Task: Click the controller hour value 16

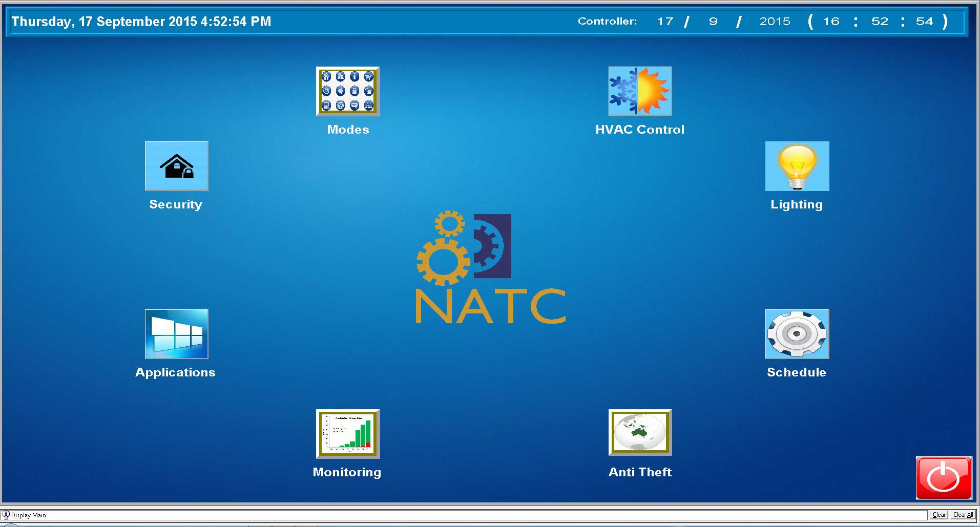Action: tap(831, 22)
